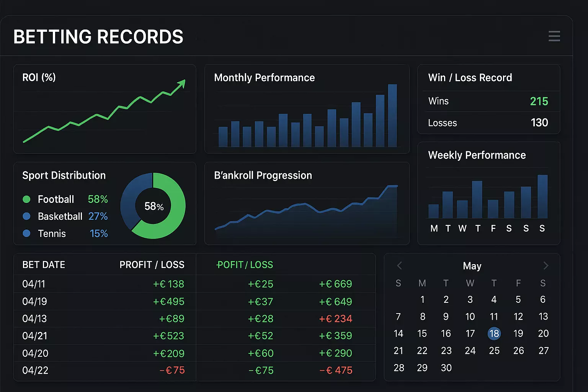The width and height of the screenshot is (588, 392).
Task: Click the Basketball 27% percentage
Action: point(98,216)
